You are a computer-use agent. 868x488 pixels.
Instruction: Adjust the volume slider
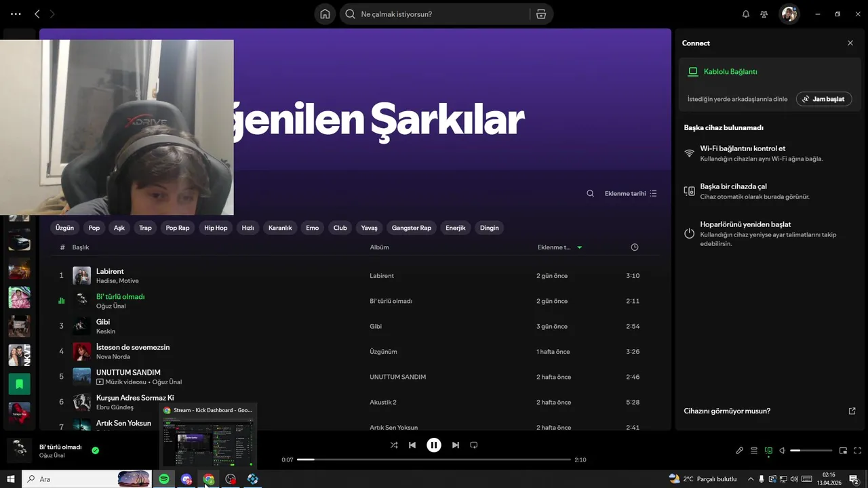click(811, 451)
